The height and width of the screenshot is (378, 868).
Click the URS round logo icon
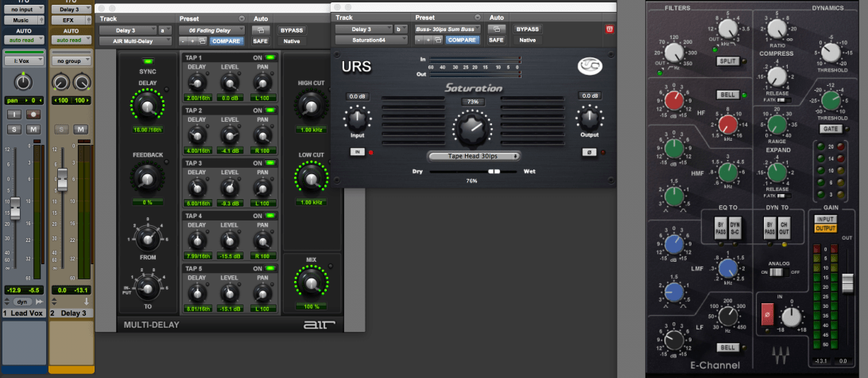[x=589, y=68]
